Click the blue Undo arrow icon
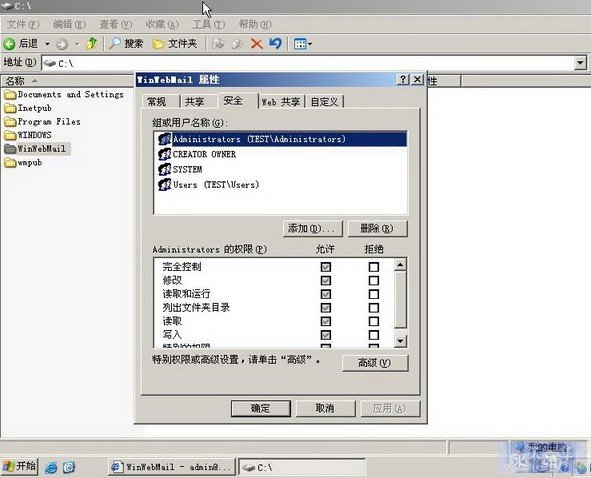The height and width of the screenshot is (478, 591). [276, 44]
